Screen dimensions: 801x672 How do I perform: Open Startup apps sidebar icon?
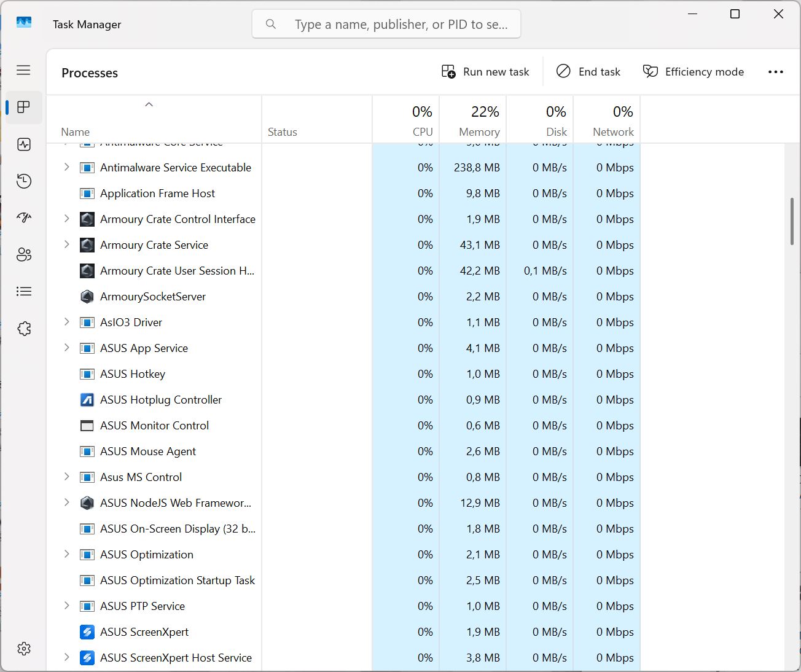click(24, 218)
